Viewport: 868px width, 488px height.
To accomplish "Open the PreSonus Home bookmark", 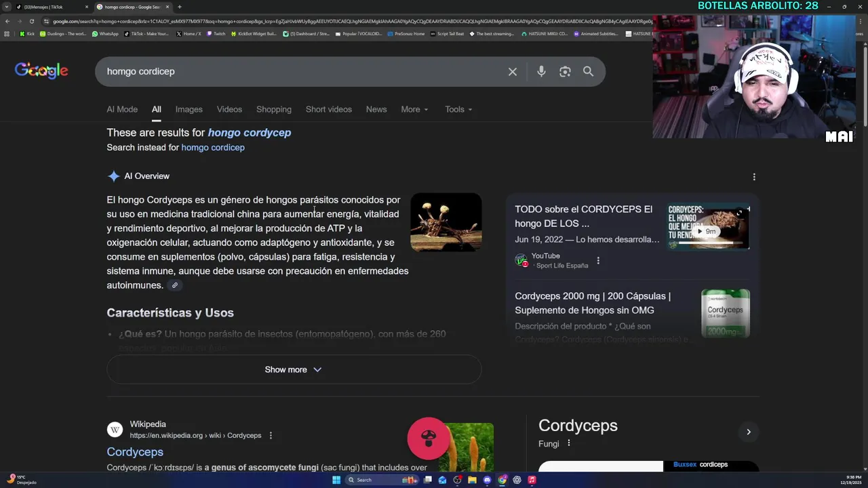I will (406, 33).
